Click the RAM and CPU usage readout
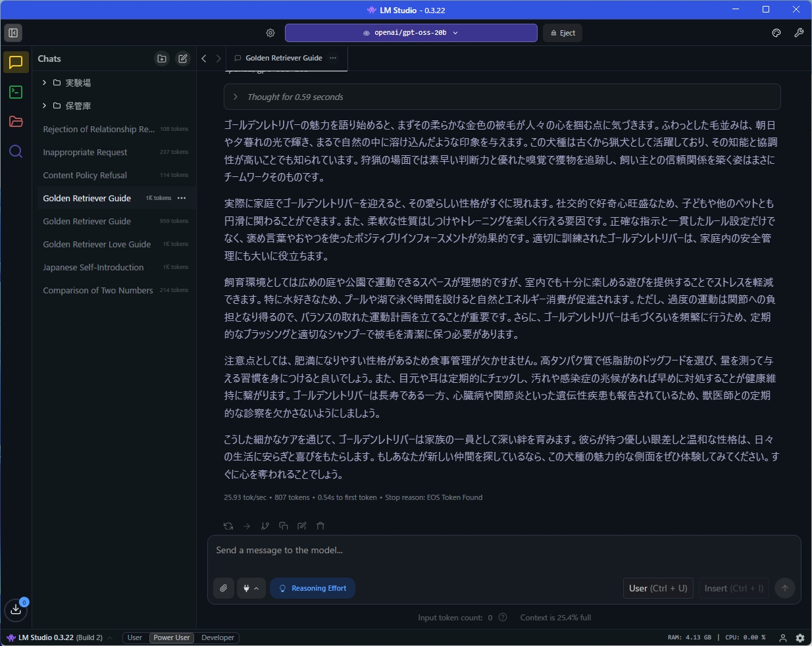Viewport: 812px width, 646px height. coord(717,637)
